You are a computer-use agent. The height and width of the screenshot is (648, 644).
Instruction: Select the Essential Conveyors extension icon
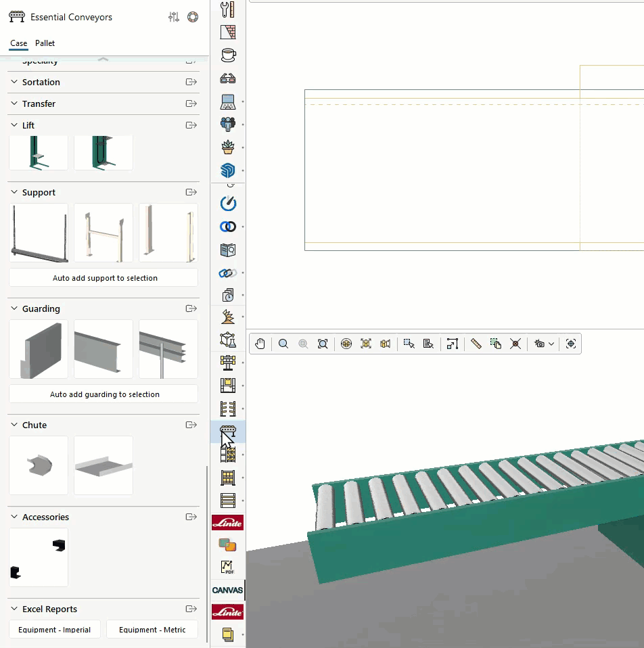[x=228, y=431]
